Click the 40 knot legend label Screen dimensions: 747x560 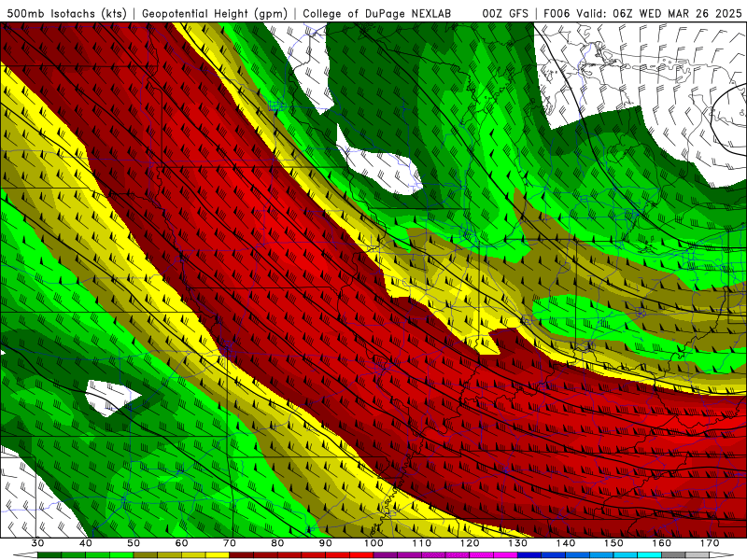86,543
